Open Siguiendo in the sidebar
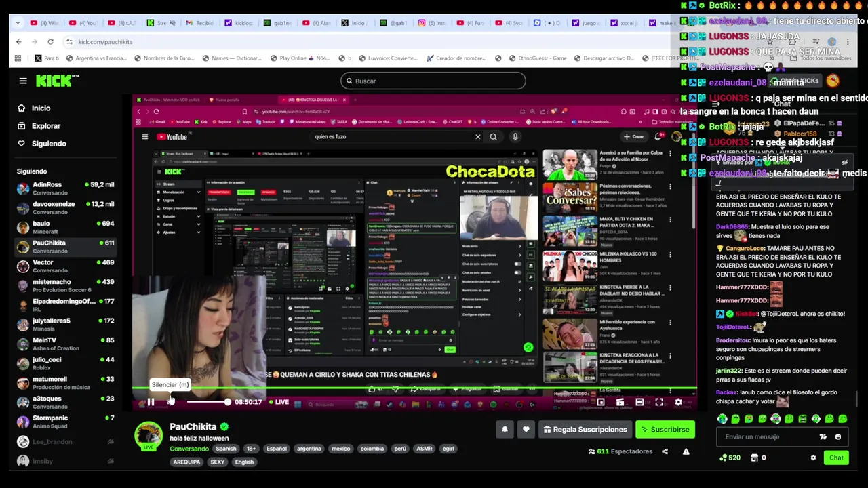The image size is (868, 488). tap(48, 144)
